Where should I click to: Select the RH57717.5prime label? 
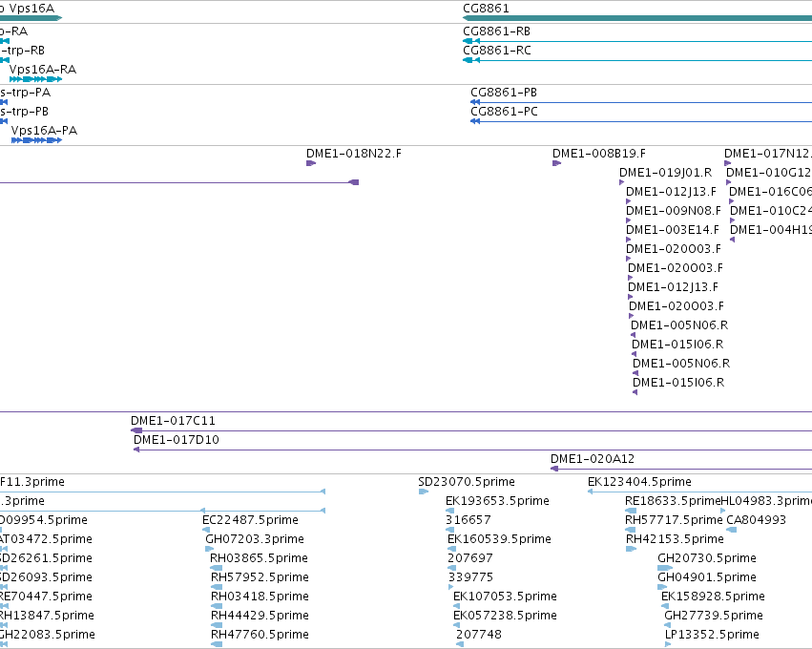pyautogui.click(x=674, y=520)
